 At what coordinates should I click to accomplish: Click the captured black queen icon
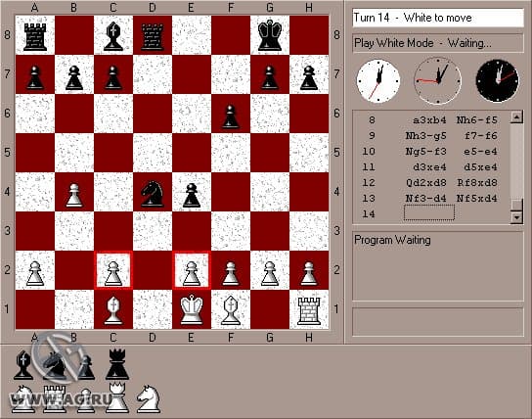pyautogui.click(x=117, y=364)
